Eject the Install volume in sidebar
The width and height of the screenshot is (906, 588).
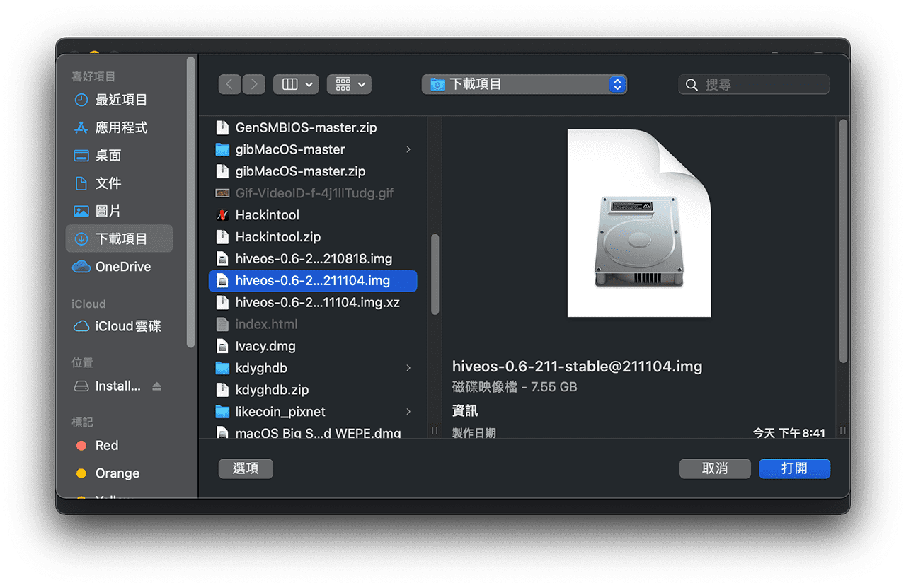click(156, 386)
